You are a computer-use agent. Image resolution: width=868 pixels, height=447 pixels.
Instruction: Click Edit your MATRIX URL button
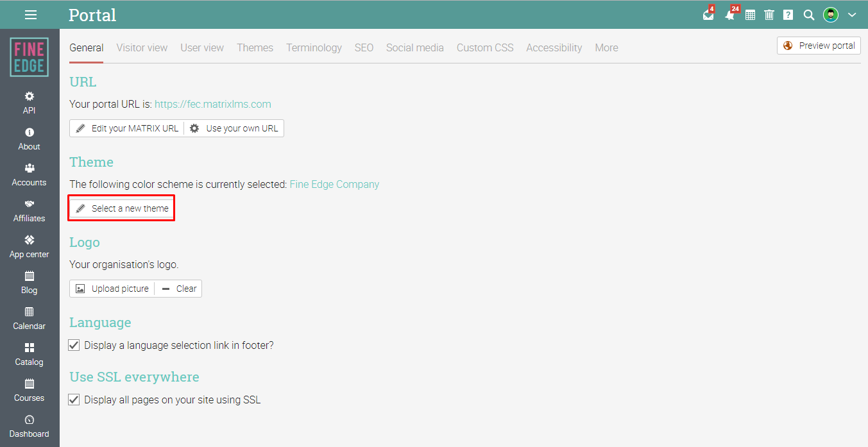(x=127, y=128)
